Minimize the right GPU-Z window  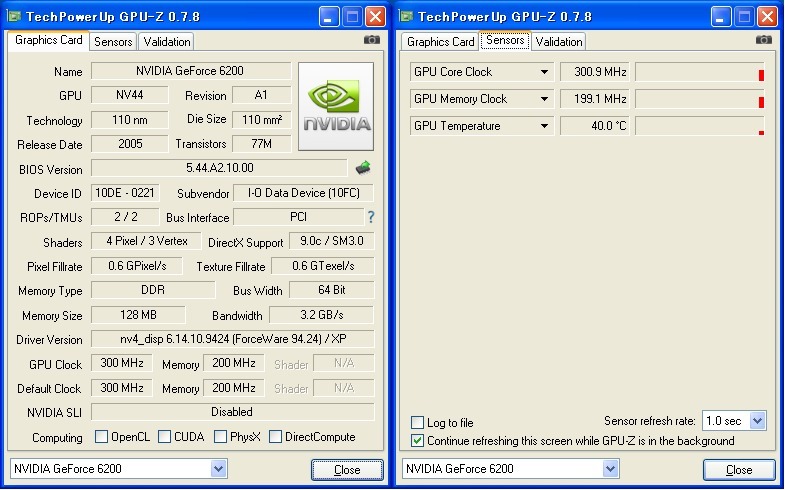tap(720, 17)
